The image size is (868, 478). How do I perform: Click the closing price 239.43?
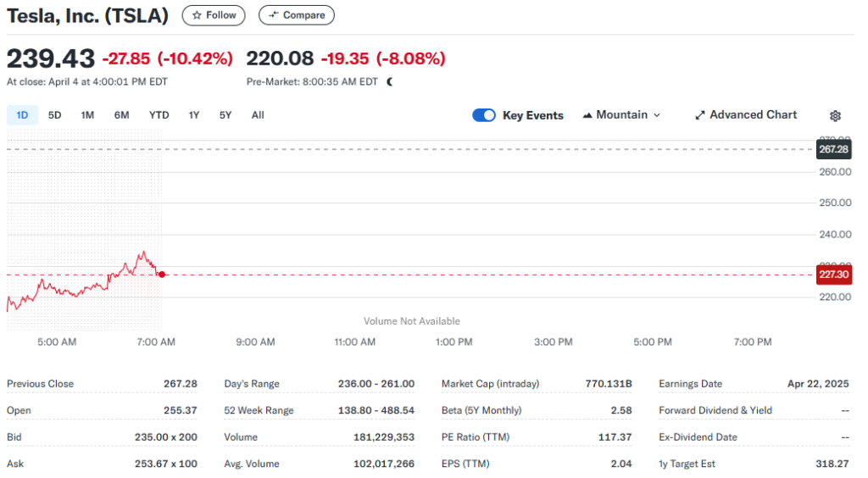click(51, 58)
